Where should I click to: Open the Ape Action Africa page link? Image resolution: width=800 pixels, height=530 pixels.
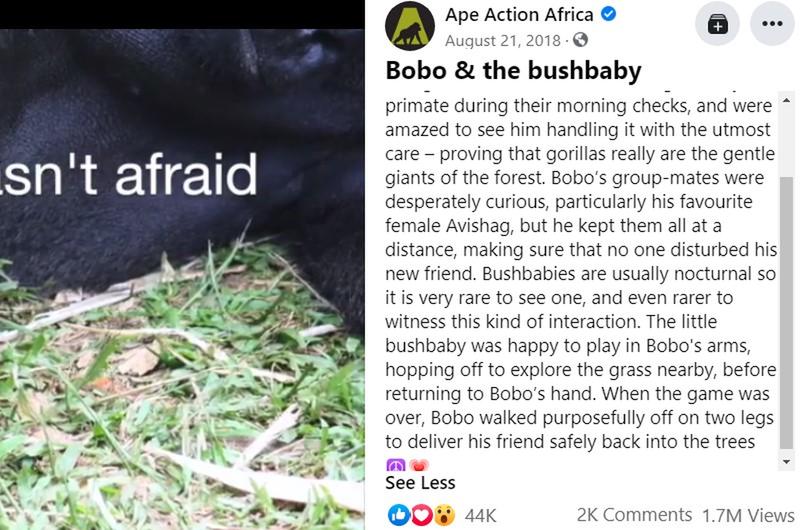click(x=518, y=15)
